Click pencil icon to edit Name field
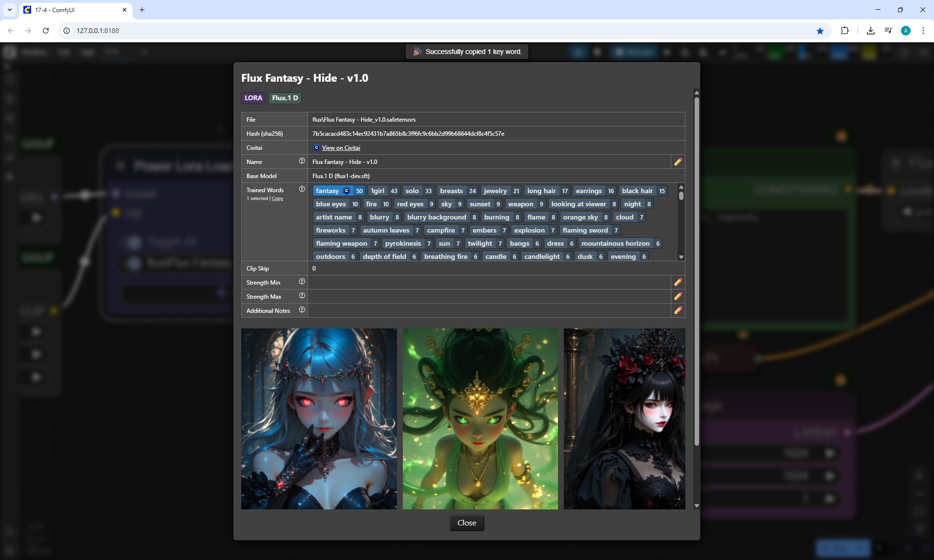The height and width of the screenshot is (560, 934). pyautogui.click(x=678, y=162)
